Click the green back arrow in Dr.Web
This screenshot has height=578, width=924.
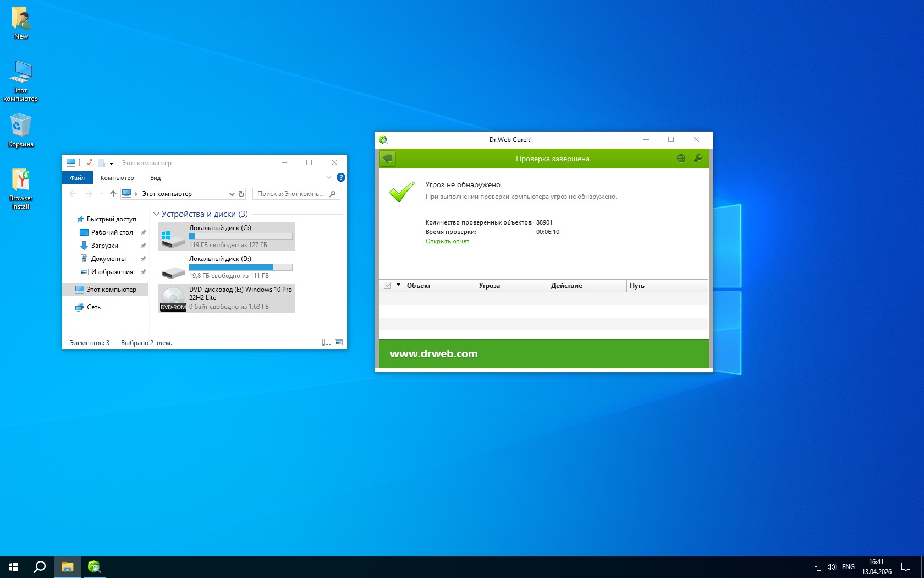(x=388, y=159)
